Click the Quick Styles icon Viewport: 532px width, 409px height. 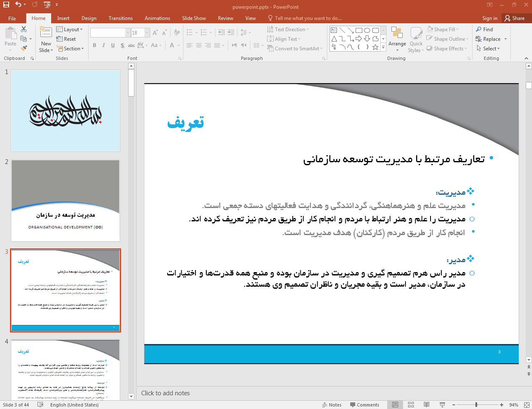point(416,33)
